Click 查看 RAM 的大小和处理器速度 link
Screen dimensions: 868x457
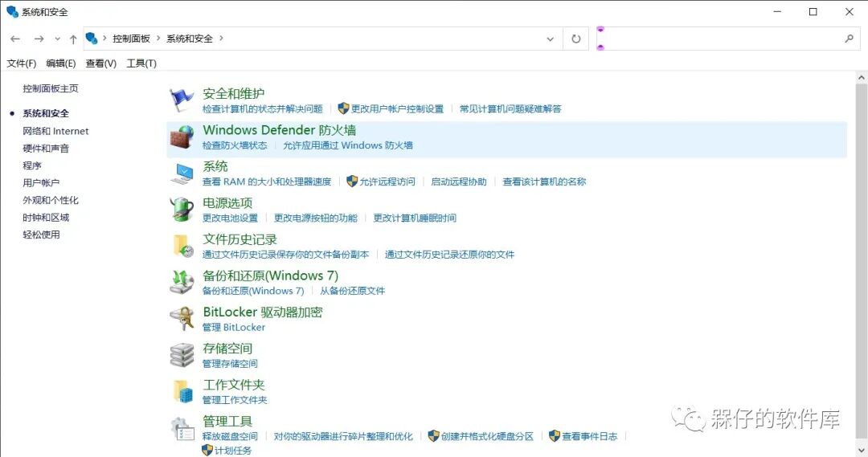pyautogui.click(x=267, y=182)
